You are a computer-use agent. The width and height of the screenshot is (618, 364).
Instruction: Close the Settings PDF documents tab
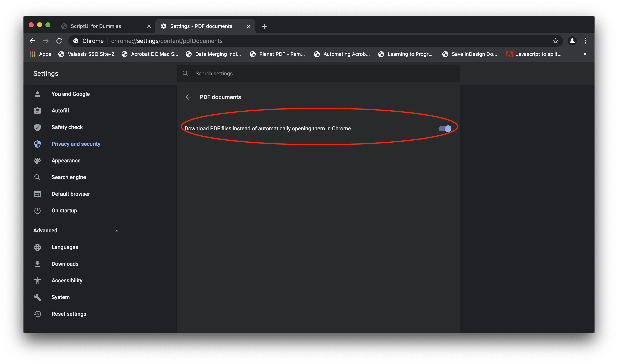tap(248, 26)
